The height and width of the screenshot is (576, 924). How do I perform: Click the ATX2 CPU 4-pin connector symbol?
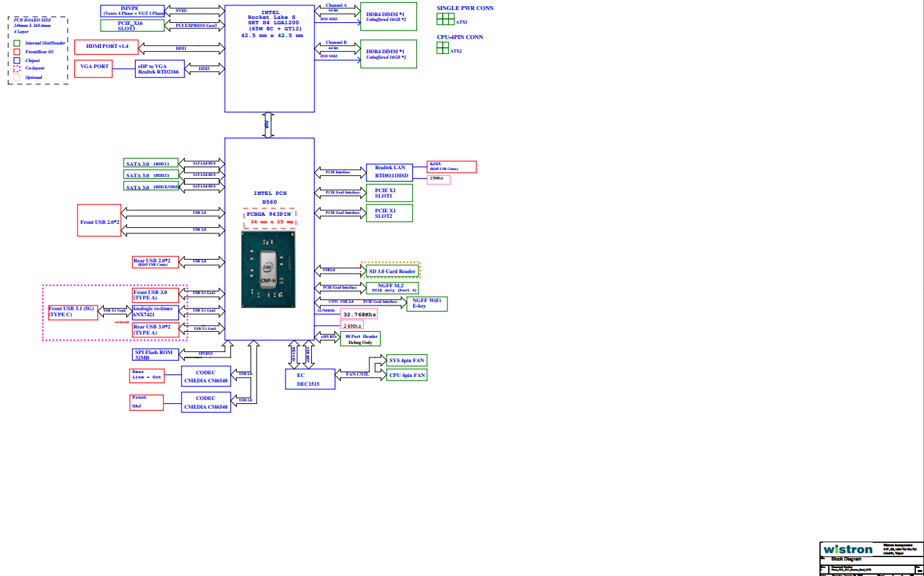[443, 47]
